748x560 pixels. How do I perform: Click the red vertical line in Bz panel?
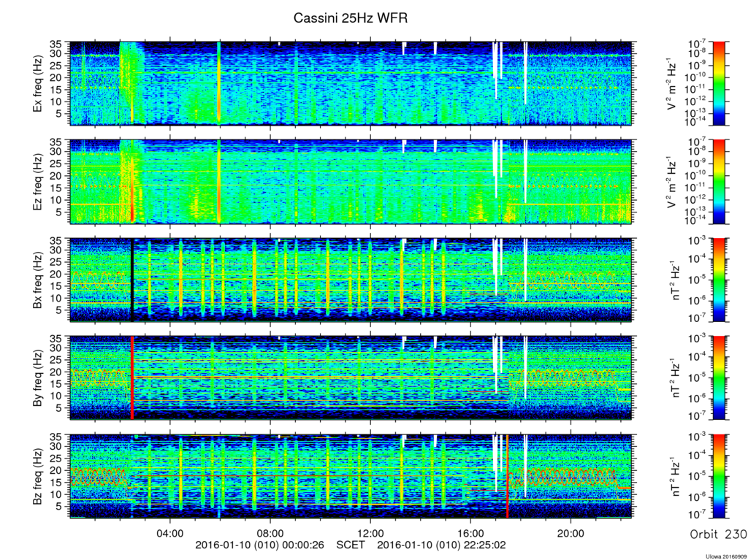coord(508,476)
